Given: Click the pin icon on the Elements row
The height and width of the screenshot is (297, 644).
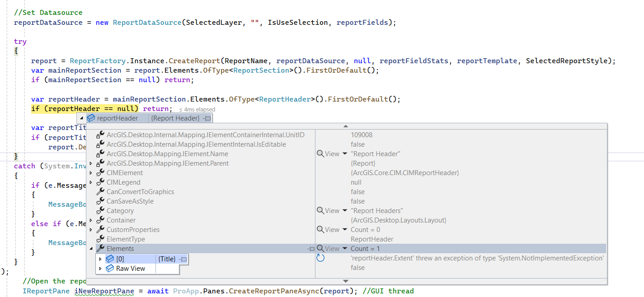Looking at the screenshot, I should pyautogui.click(x=311, y=249).
